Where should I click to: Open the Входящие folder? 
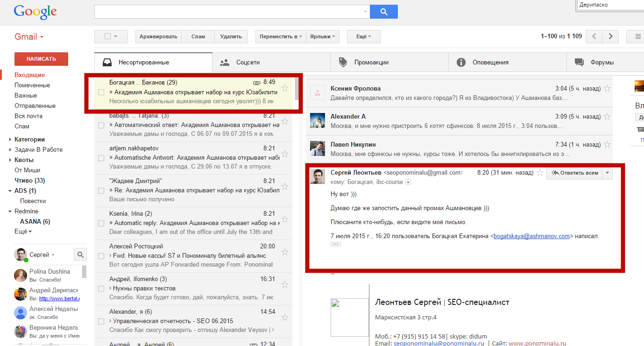[29, 75]
